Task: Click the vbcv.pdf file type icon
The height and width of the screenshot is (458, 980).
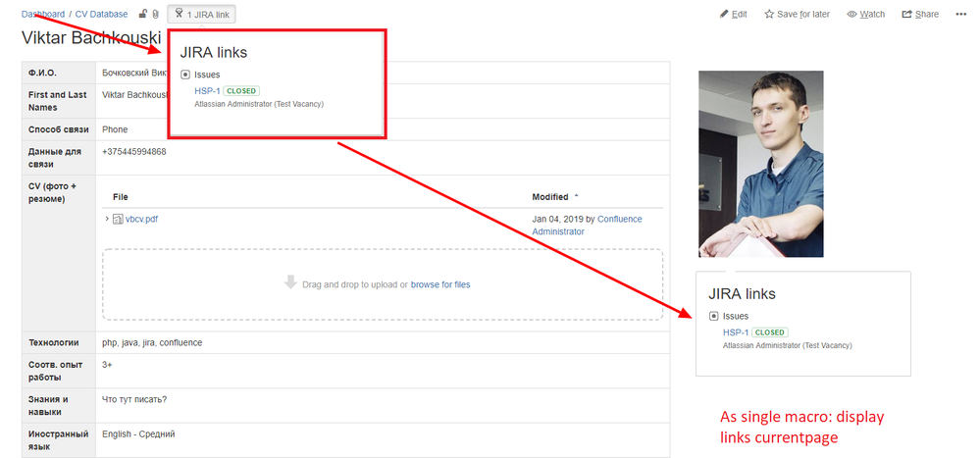Action: 118,219
